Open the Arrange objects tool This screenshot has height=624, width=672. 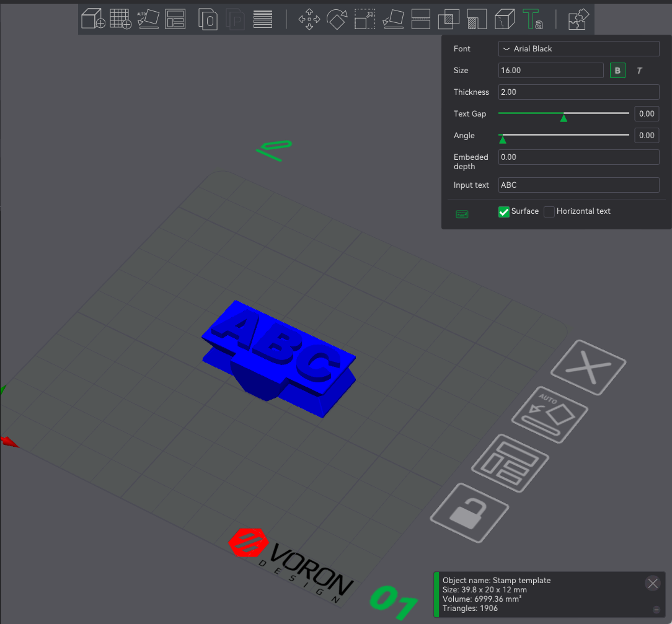click(x=176, y=19)
